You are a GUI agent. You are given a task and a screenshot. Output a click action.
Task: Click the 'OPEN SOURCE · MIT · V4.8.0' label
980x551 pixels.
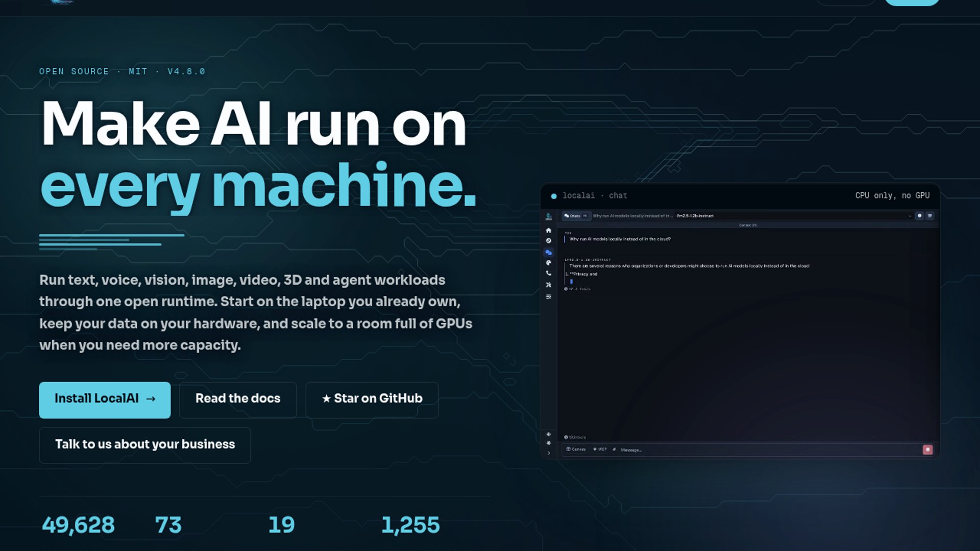click(122, 71)
